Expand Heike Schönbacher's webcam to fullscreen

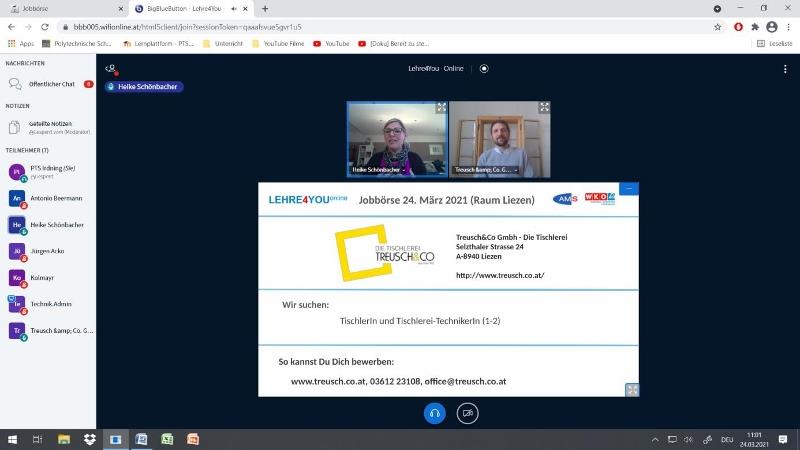click(x=441, y=108)
